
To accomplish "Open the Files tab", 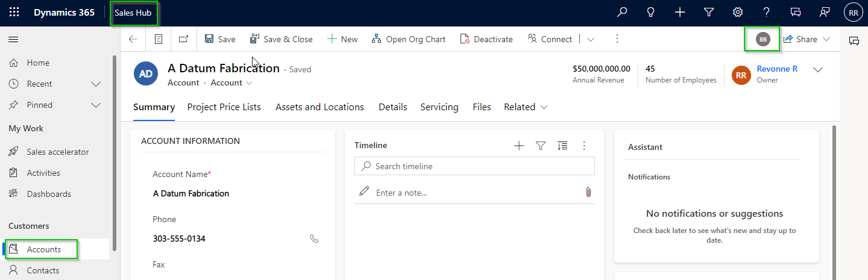I will 482,107.
